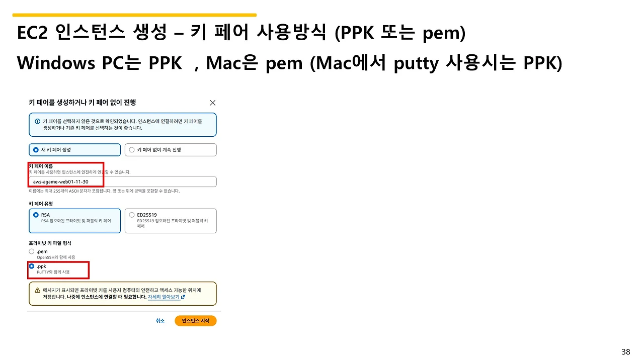Open the 자세히 알아보기 learn more link
Viewport: 644px width, 362px height.
click(x=163, y=297)
